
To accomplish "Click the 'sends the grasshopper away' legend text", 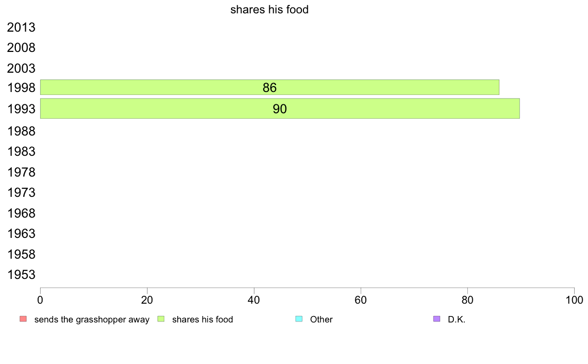I will click(92, 319).
